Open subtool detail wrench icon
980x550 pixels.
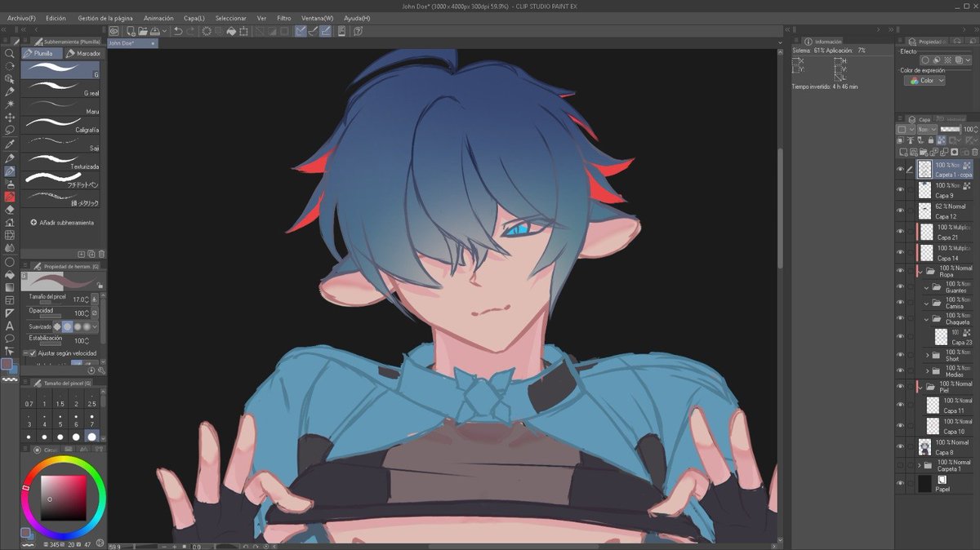(101, 370)
